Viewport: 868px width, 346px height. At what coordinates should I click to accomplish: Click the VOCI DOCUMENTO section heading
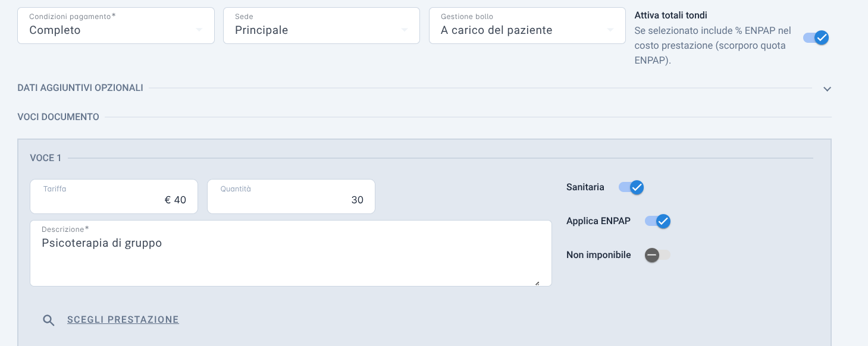58,117
